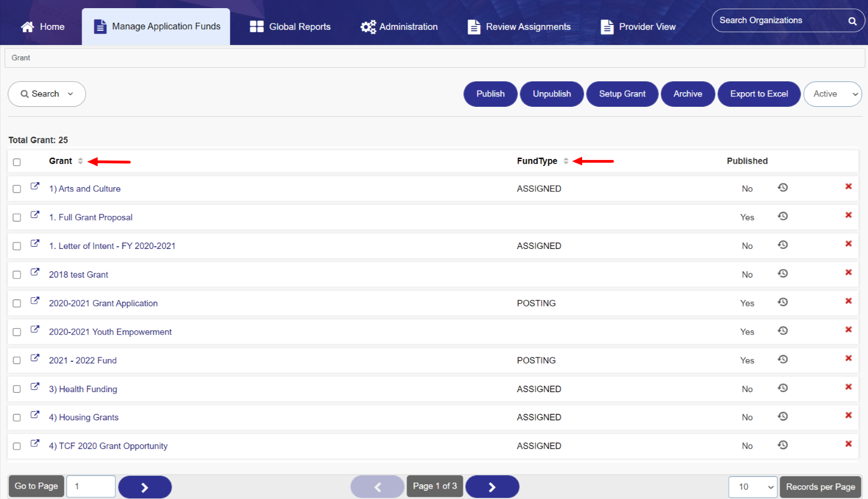Remove 3) Health Funding using red X
Viewport: 868px width, 499px height.
[x=848, y=387]
